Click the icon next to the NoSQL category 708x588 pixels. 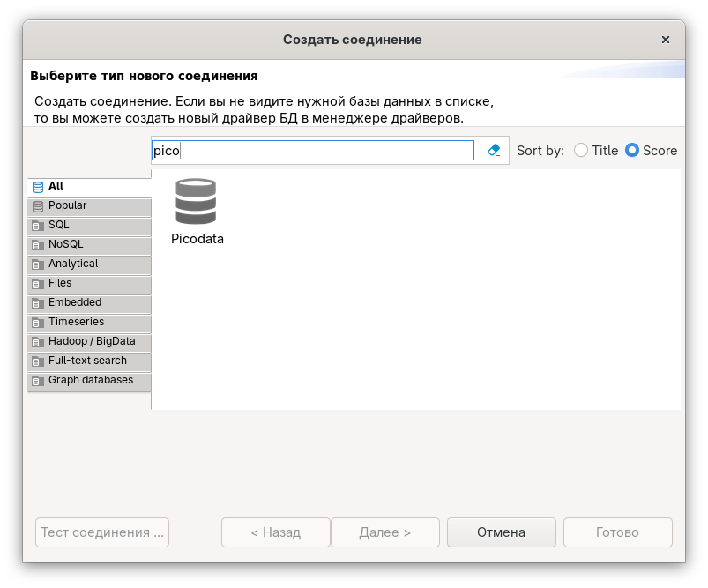(x=36, y=244)
